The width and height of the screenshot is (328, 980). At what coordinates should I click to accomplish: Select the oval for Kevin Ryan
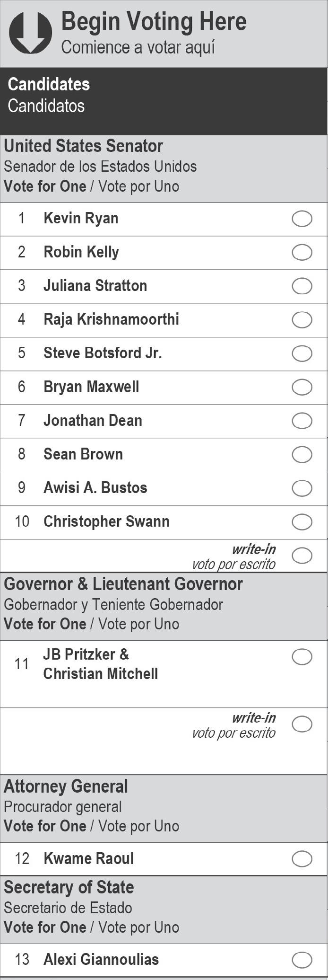tap(302, 219)
